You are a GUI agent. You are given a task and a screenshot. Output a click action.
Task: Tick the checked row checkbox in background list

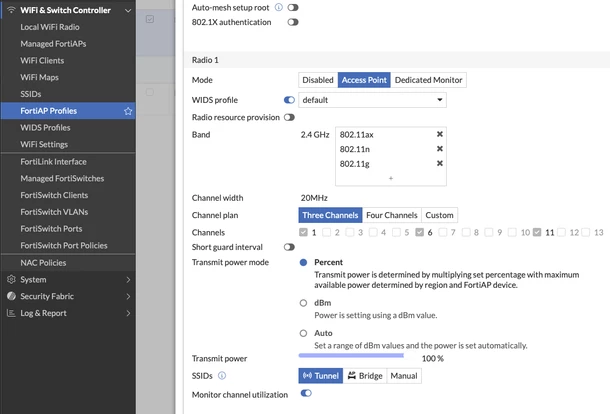coord(150,19)
